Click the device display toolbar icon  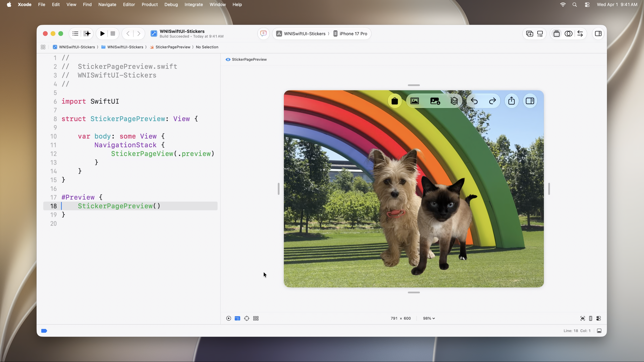[x=540, y=33]
